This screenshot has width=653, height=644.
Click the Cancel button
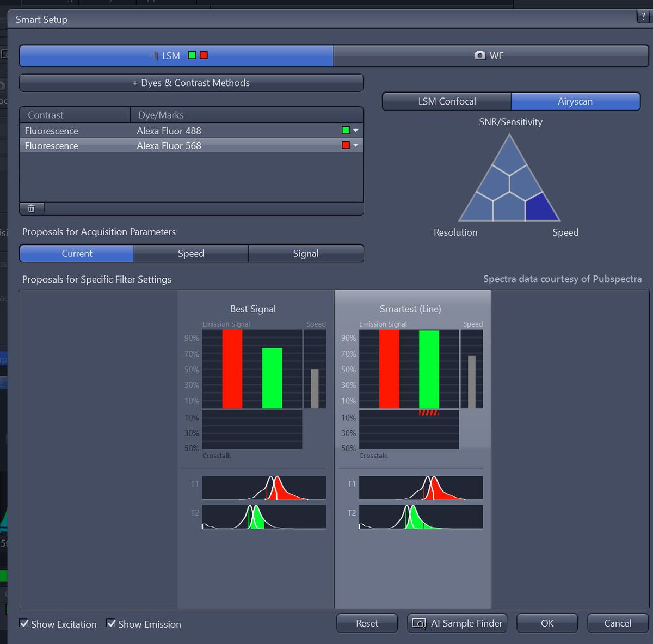(x=618, y=623)
